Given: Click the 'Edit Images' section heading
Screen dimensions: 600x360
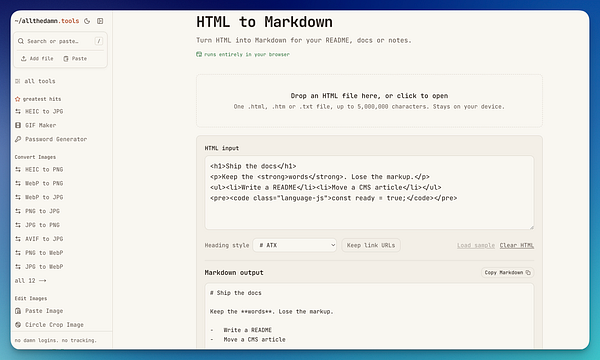Looking at the screenshot, I should 31,298.
